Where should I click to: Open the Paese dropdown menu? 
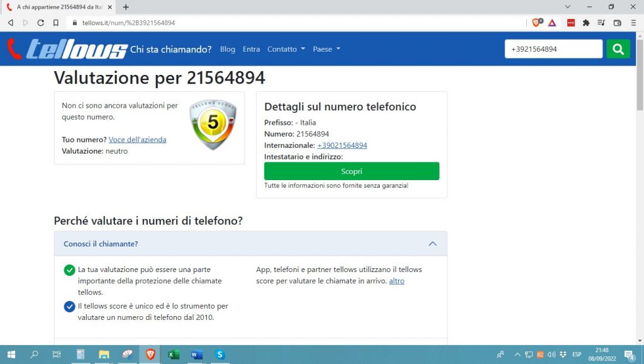coord(323,48)
